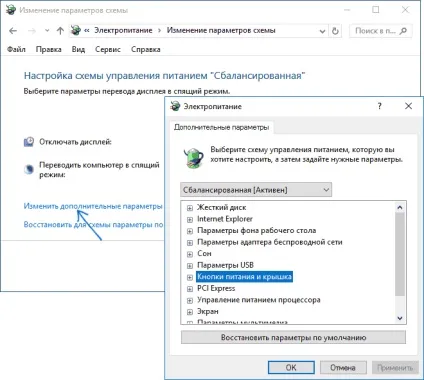Viewport: 424px width, 380px height.
Task: Click scroll down arrow in settings list
Action: [x=400, y=318]
